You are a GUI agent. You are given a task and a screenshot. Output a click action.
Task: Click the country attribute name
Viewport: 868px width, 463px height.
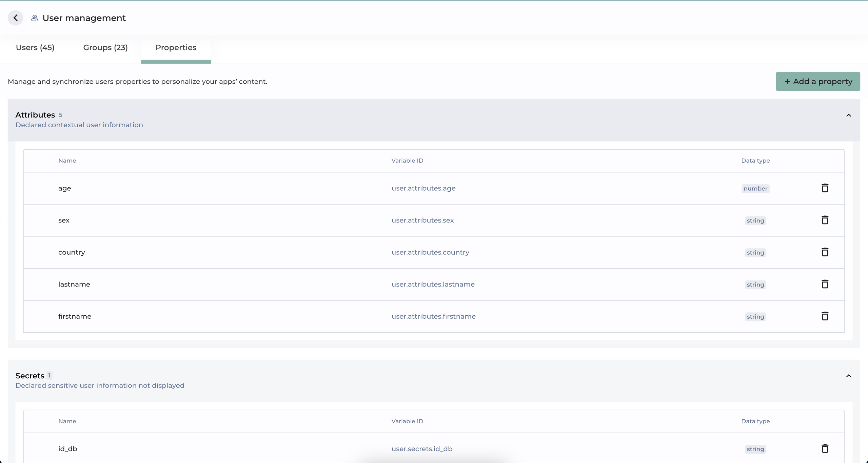[72, 252]
